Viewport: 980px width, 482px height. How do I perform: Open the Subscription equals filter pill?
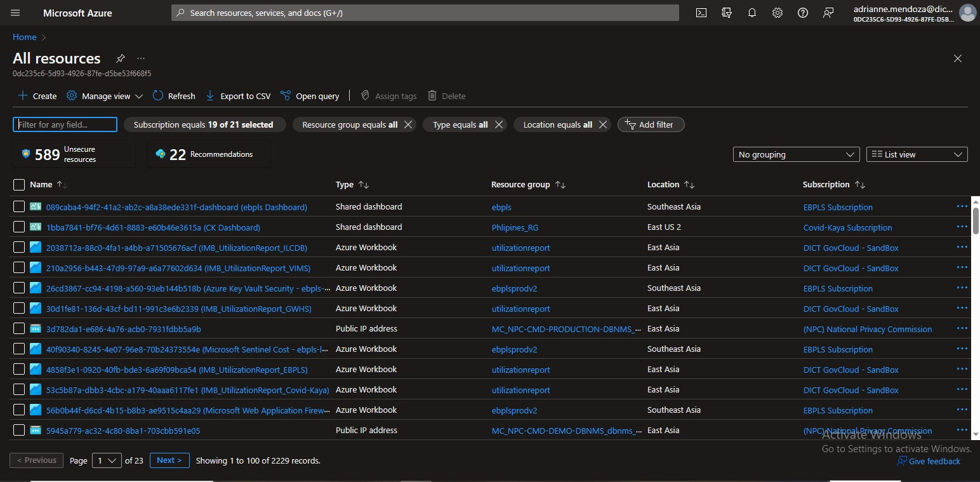(x=204, y=124)
